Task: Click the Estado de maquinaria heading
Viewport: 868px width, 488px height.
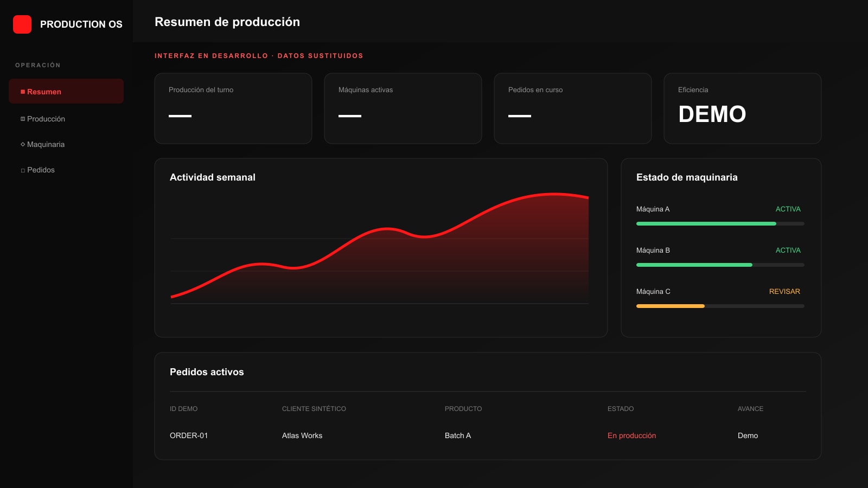Action: tap(687, 177)
